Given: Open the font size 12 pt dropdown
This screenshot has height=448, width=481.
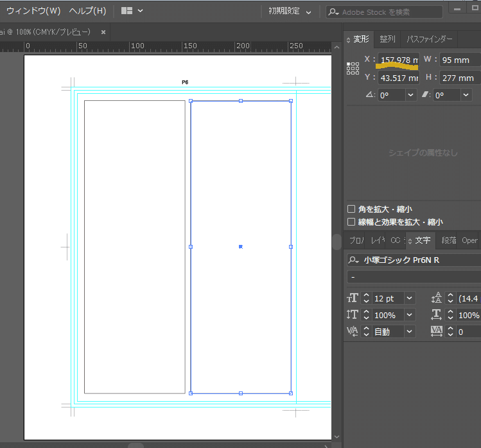Looking at the screenshot, I should coord(409,298).
